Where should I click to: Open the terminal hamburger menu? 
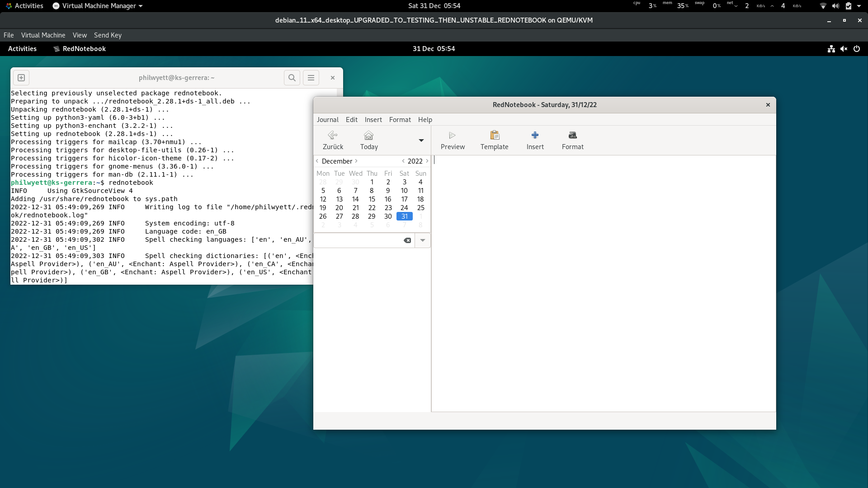pyautogui.click(x=311, y=78)
